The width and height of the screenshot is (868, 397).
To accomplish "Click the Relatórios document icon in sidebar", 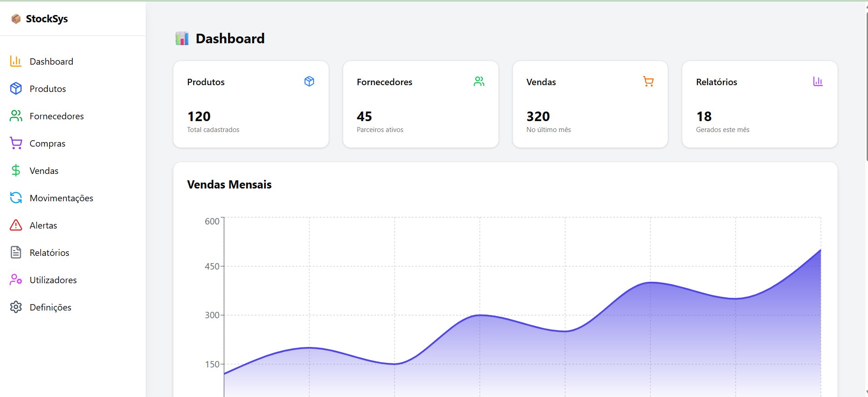I will tap(16, 253).
